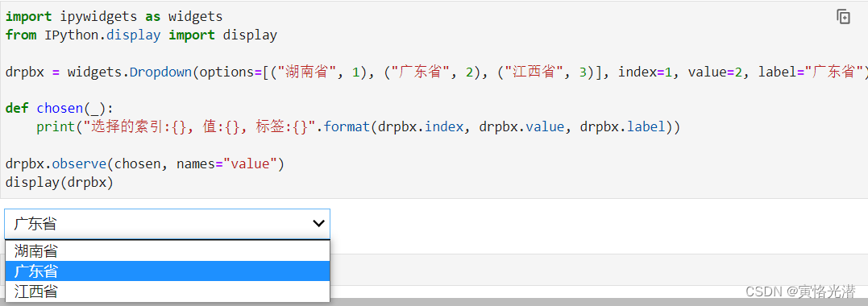Click the drpbx.observe(chosen, names="value") line
Image resolution: width=868 pixels, height=306 pixels.
[x=144, y=163]
